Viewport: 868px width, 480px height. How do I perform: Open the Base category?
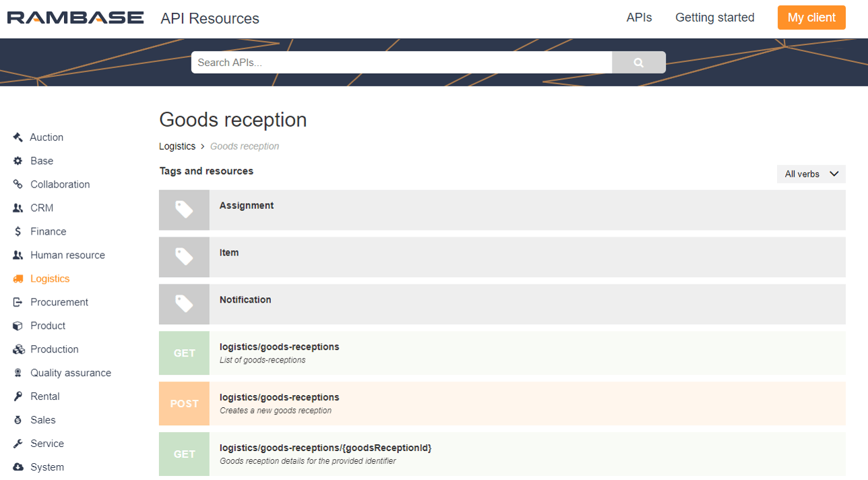42,160
